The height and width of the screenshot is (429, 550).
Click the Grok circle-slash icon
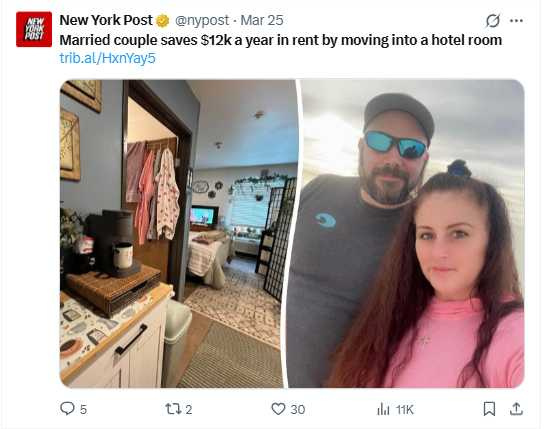(493, 21)
